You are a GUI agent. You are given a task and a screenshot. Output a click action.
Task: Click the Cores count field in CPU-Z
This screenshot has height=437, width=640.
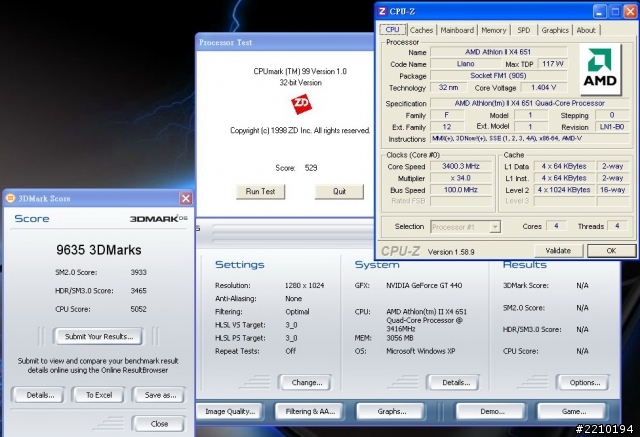(x=556, y=226)
